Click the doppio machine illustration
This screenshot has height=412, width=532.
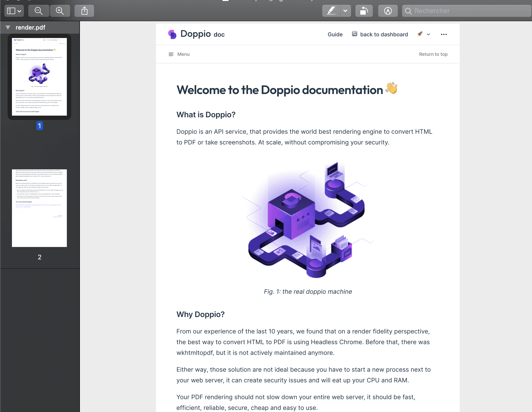click(x=308, y=220)
